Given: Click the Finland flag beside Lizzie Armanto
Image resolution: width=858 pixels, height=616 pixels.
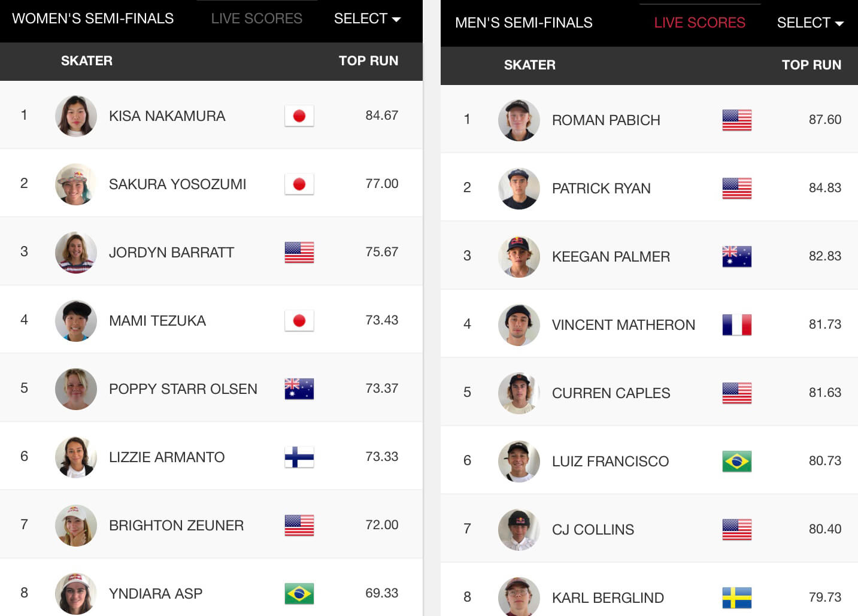Looking at the screenshot, I should pos(299,457).
